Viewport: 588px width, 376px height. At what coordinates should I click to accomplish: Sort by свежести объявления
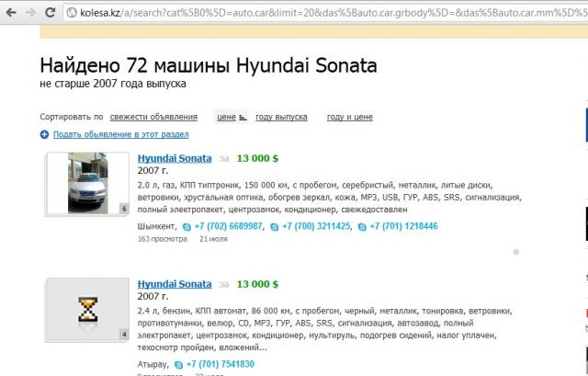coord(153,117)
